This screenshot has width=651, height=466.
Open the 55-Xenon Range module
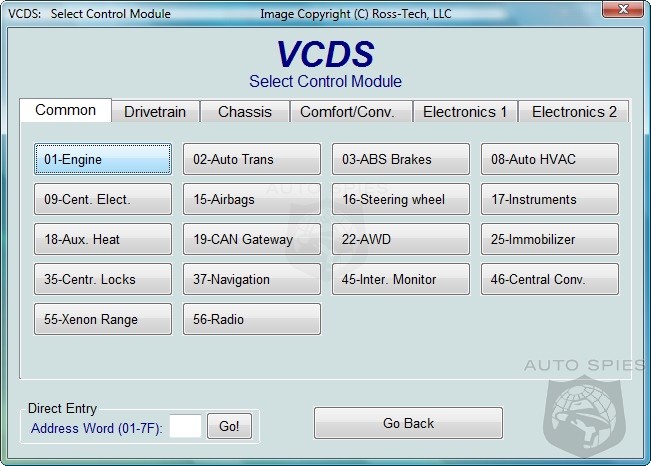click(102, 319)
